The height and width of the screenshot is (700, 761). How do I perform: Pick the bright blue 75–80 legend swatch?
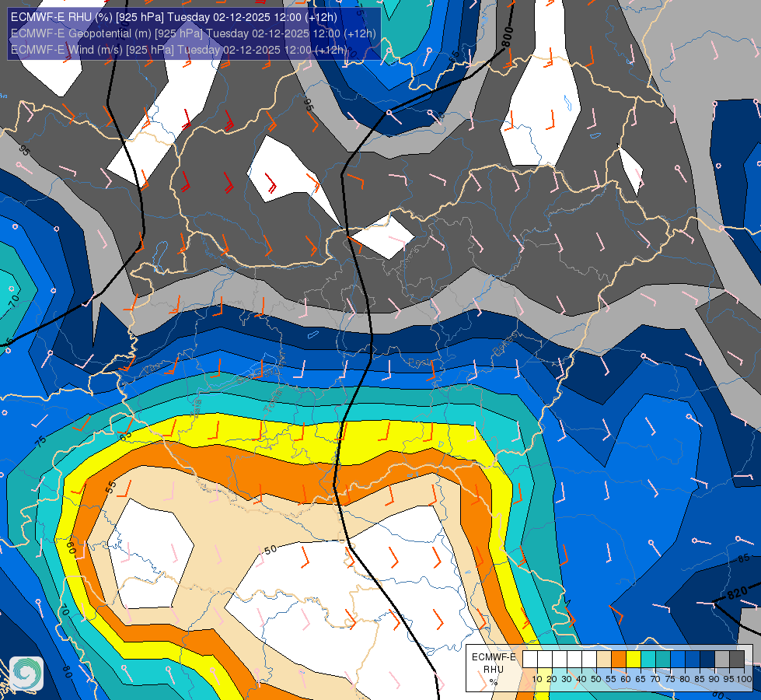[x=678, y=660]
